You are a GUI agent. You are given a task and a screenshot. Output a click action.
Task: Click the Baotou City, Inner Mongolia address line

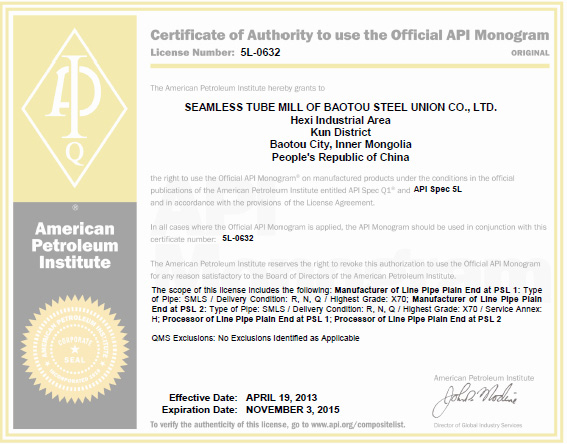tap(341, 144)
